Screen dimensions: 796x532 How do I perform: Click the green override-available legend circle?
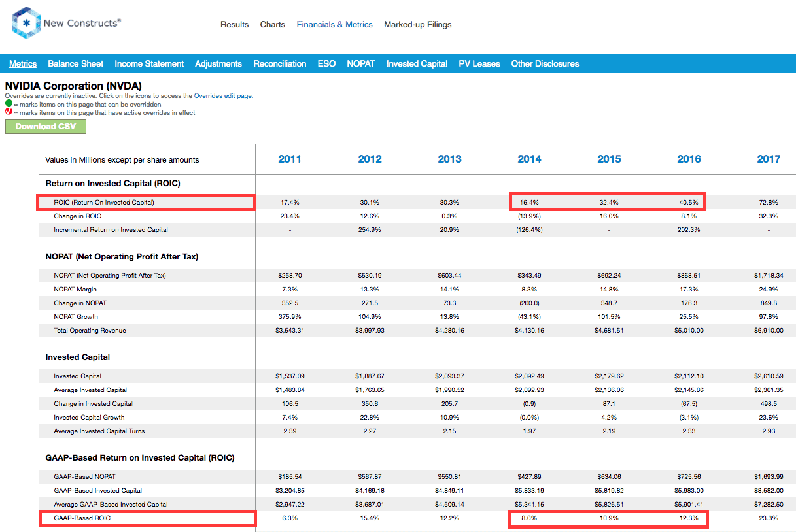click(9, 104)
